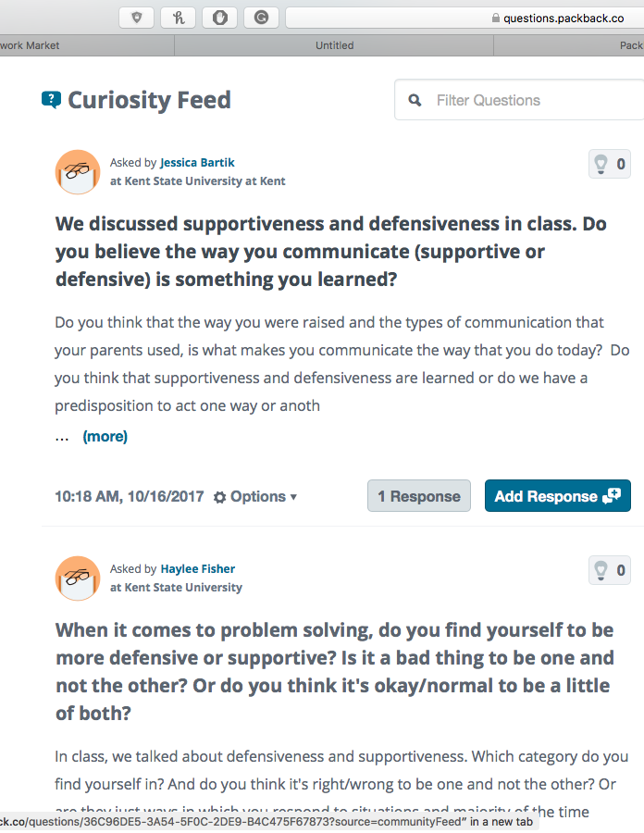Toggle lightbulb spark on Haylee Fisher's question
The width and height of the screenshot is (644, 833).
point(610,570)
